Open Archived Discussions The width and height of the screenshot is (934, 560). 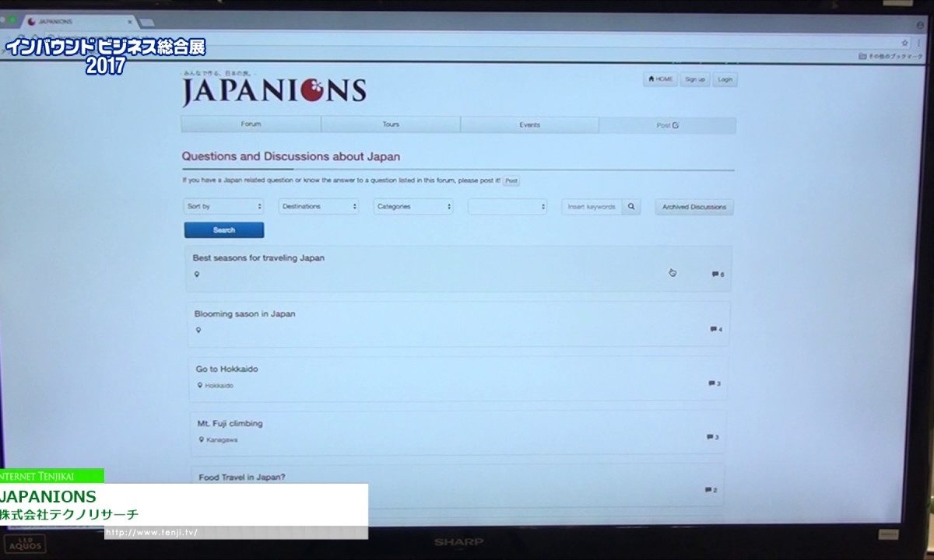click(693, 207)
